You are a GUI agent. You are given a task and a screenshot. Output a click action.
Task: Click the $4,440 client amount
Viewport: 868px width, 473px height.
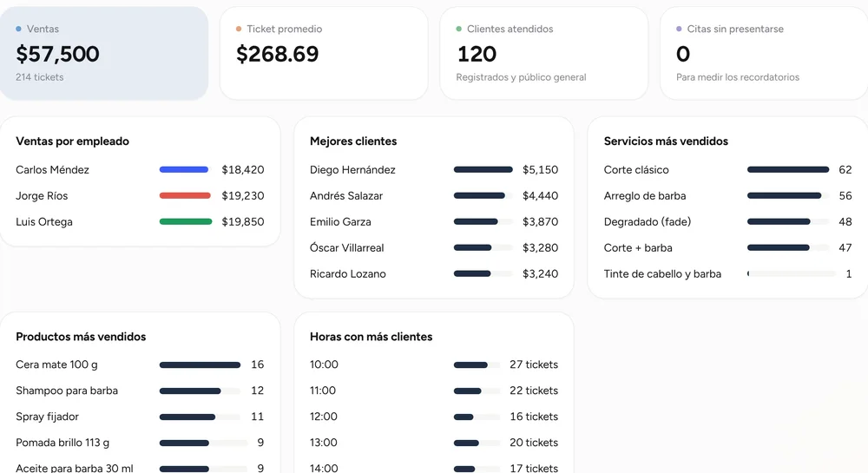click(540, 196)
